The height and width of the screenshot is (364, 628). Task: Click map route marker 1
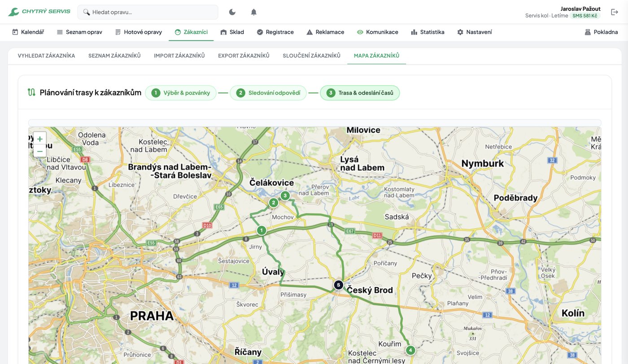262,230
